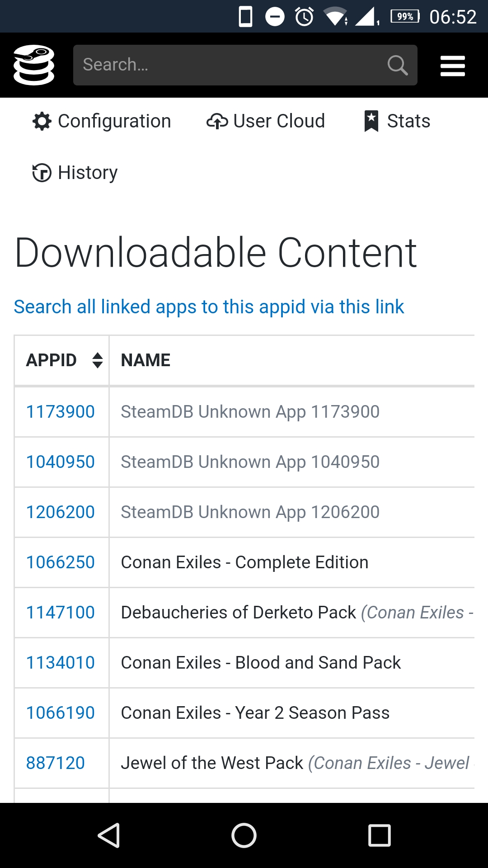Follow the 'Search all linked apps' link
The image size is (488, 868).
point(209,307)
